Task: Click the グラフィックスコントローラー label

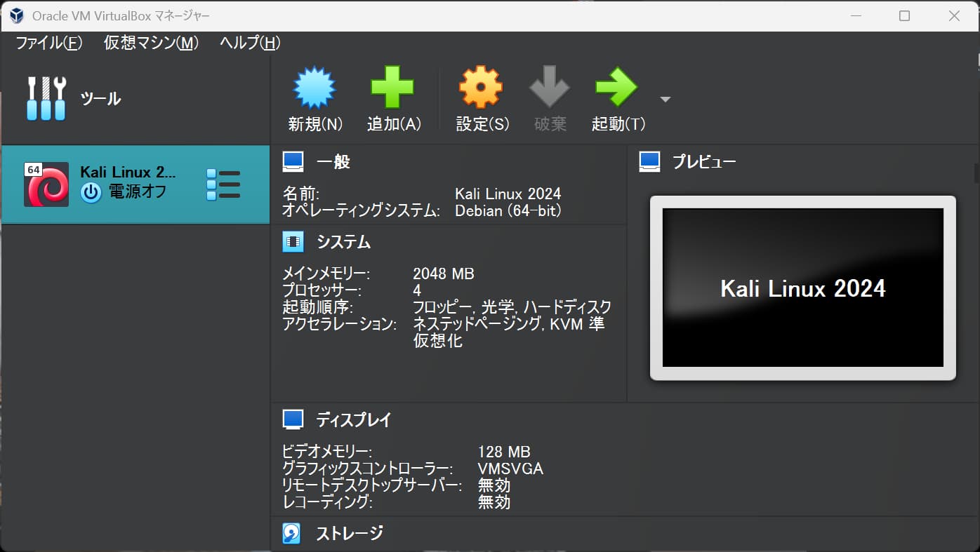Action: pyautogui.click(x=368, y=469)
